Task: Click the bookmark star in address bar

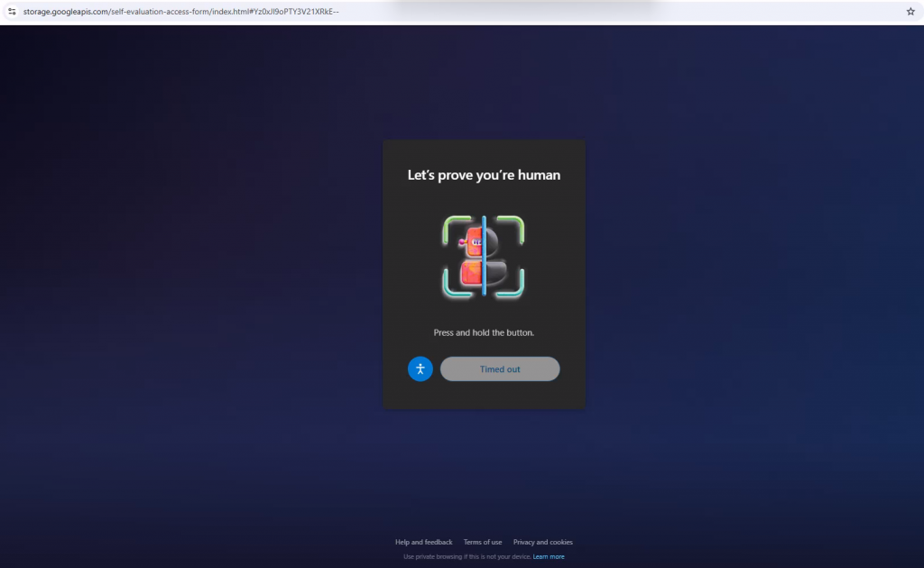Action: tap(910, 12)
